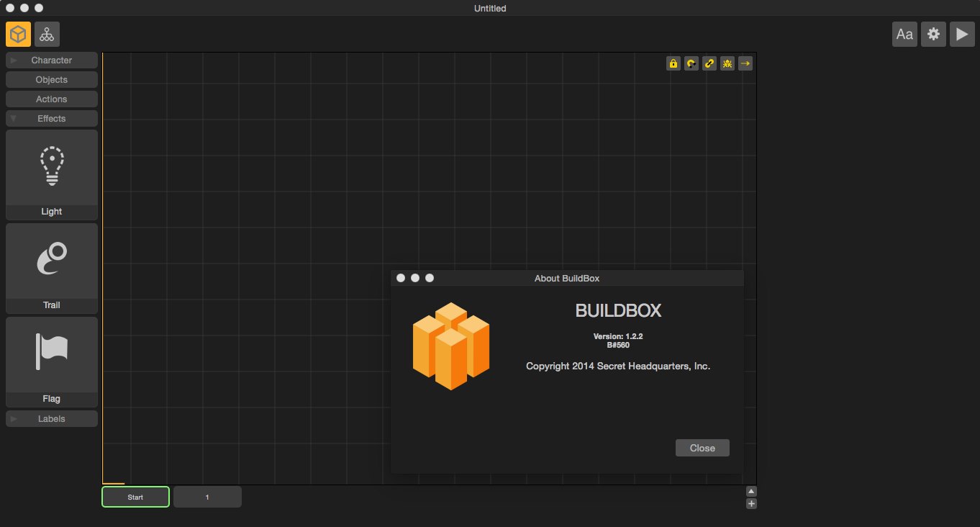Expand the Labels section
The height and width of the screenshot is (527, 980).
52,419
